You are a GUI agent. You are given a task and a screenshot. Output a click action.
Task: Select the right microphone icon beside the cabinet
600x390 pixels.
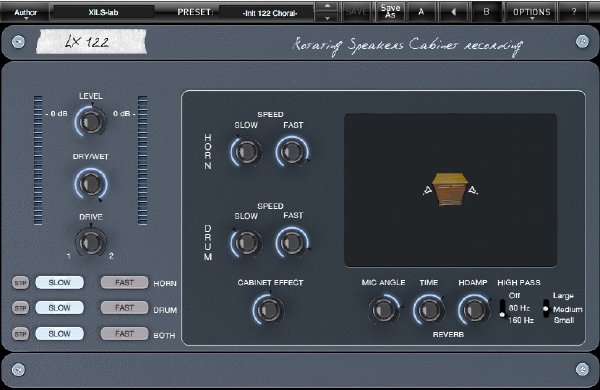click(x=473, y=190)
